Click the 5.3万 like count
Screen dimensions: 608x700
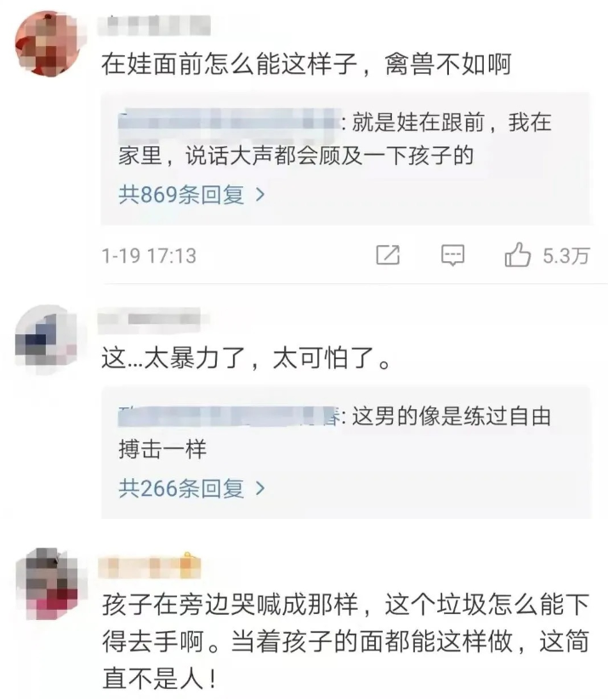[566, 256]
